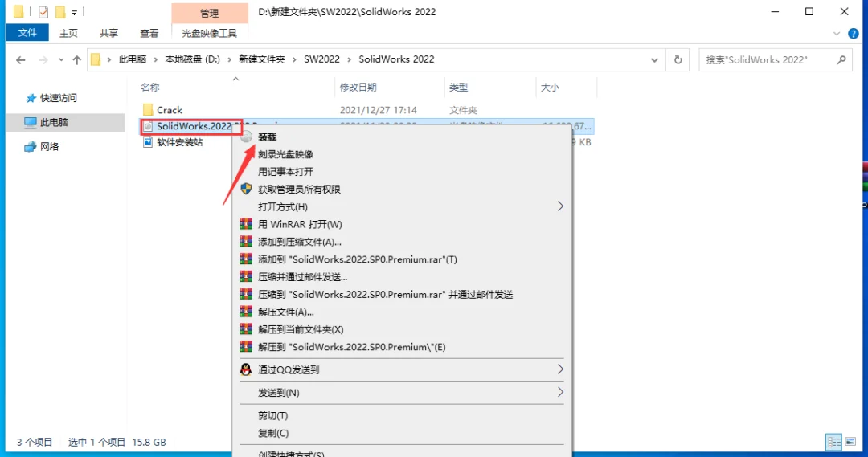The width and height of the screenshot is (868, 457).
Task: Open recent locations dropdown arrow
Action: point(61,59)
